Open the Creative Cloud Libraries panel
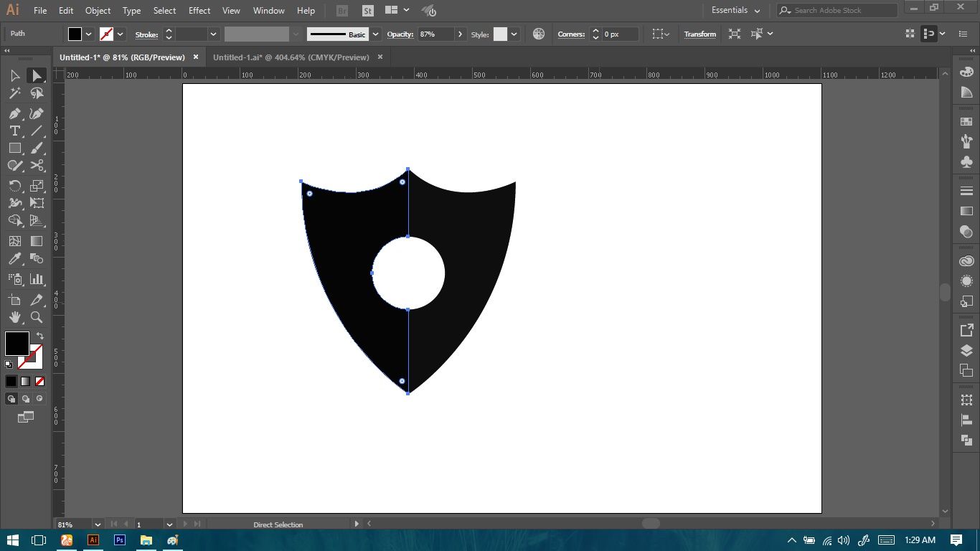 (966, 261)
